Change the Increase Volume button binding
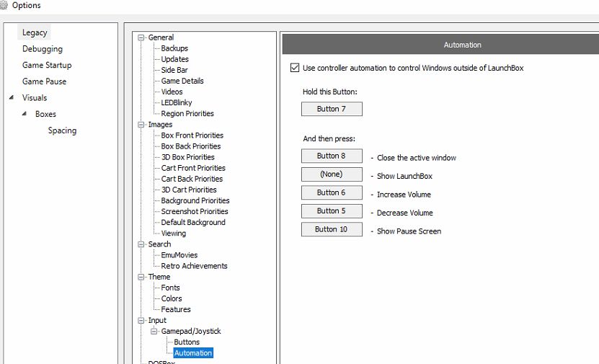Image resolution: width=599 pixels, height=364 pixels. [x=332, y=192]
